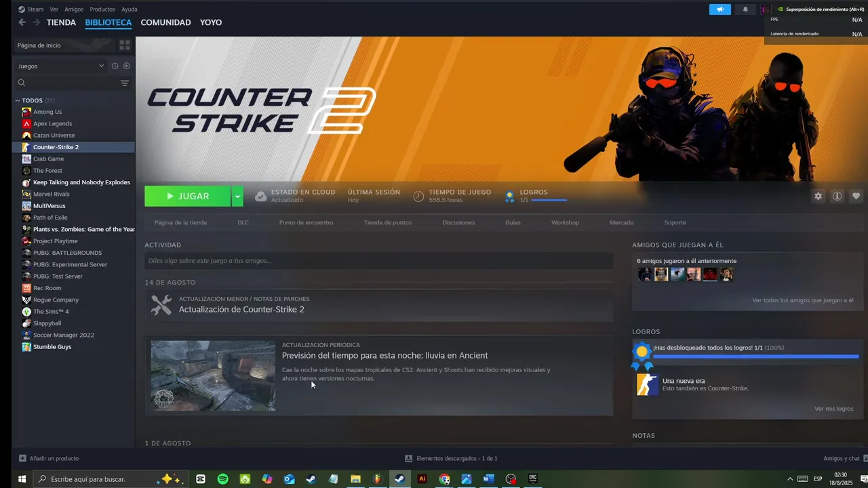The height and width of the screenshot is (488, 868).
Task: Open Steam announcements megaphone icon
Action: [720, 9]
